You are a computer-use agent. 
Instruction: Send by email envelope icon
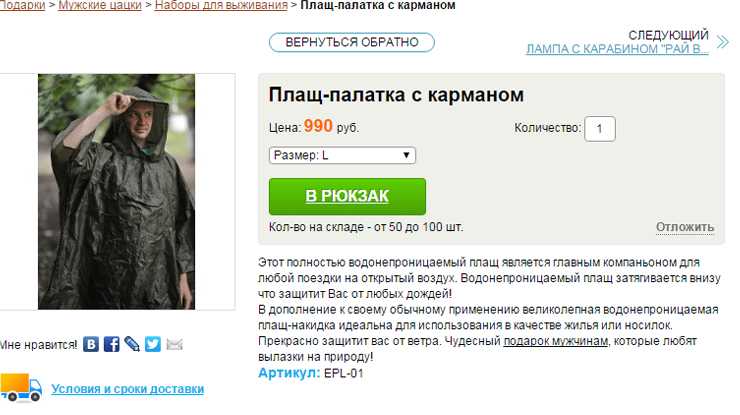(174, 345)
